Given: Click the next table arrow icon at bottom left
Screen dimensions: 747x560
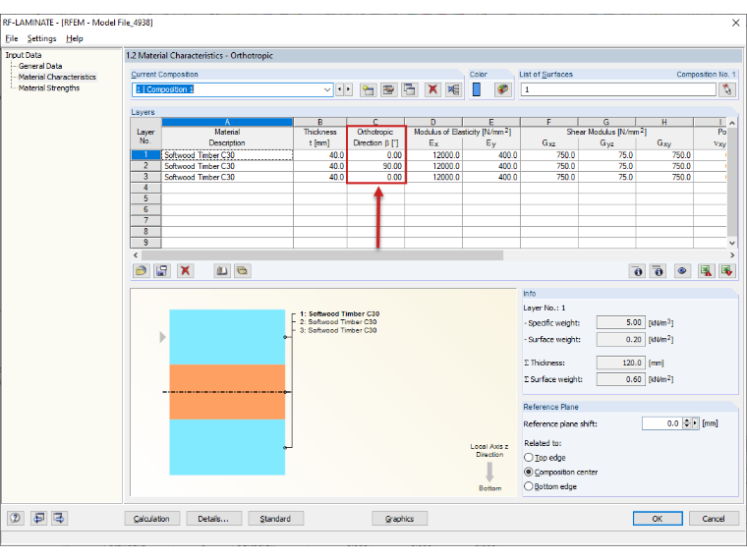Looking at the screenshot, I should (60, 518).
